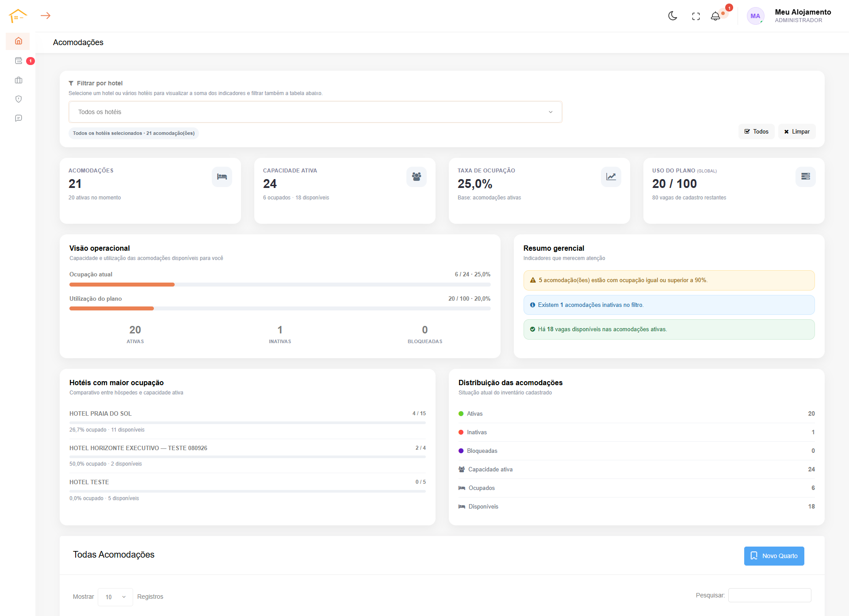This screenshot has width=849, height=616.
Task: Click the Bloqueadas row in the distribution list
Action: [637, 451]
